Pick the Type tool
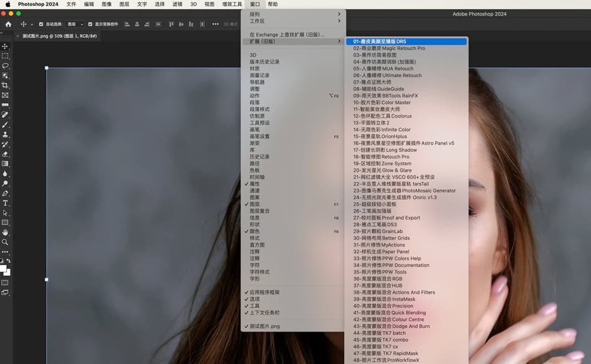 tap(5, 203)
